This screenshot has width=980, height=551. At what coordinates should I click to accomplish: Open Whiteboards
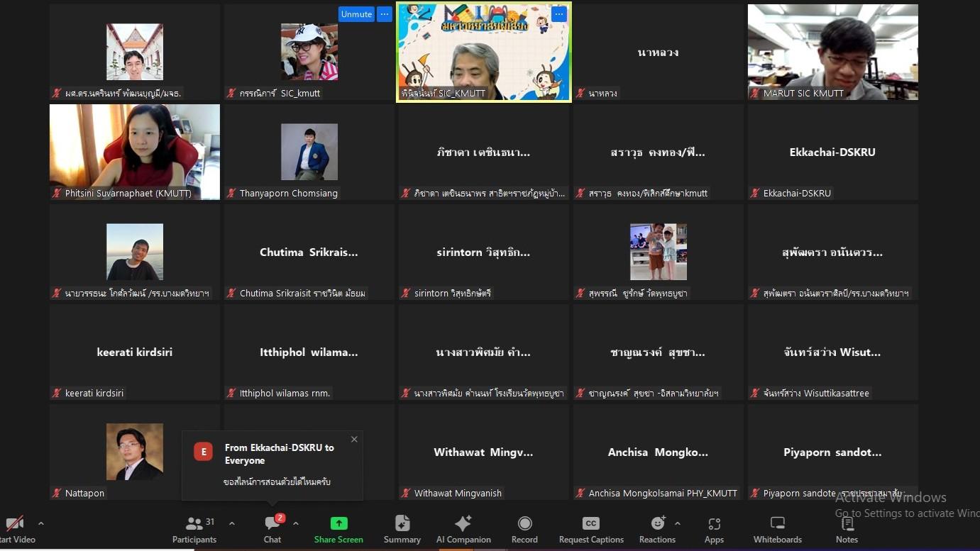778,529
